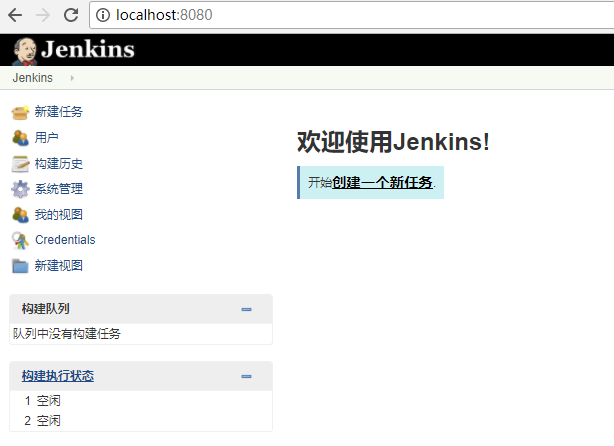Reload the page with refresh icon
The image size is (614, 446).
71,15
